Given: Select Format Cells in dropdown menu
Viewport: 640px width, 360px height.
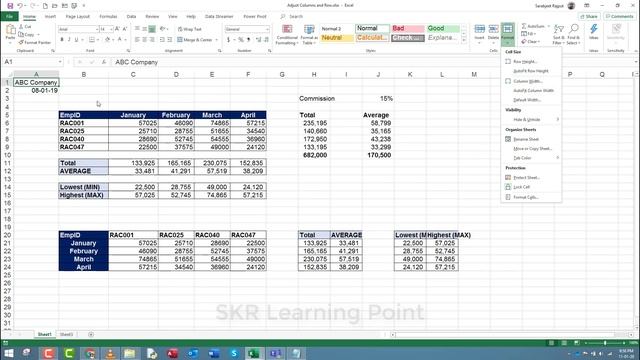Looking at the screenshot, I should pyautogui.click(x=531, y=197).
